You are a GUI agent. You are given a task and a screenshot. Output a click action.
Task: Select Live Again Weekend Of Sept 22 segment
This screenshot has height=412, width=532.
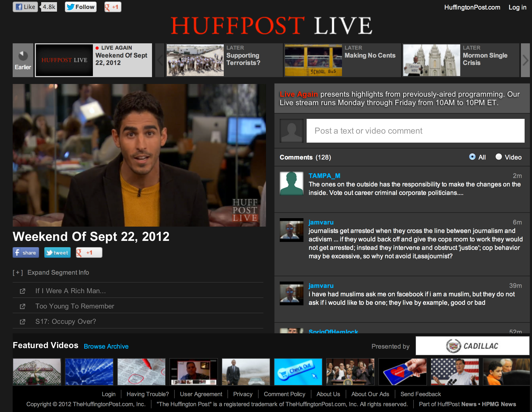[93, 60]
